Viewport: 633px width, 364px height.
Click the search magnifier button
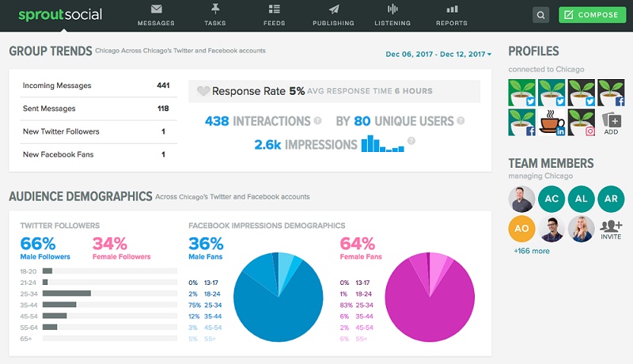click(x=540, y=15)
